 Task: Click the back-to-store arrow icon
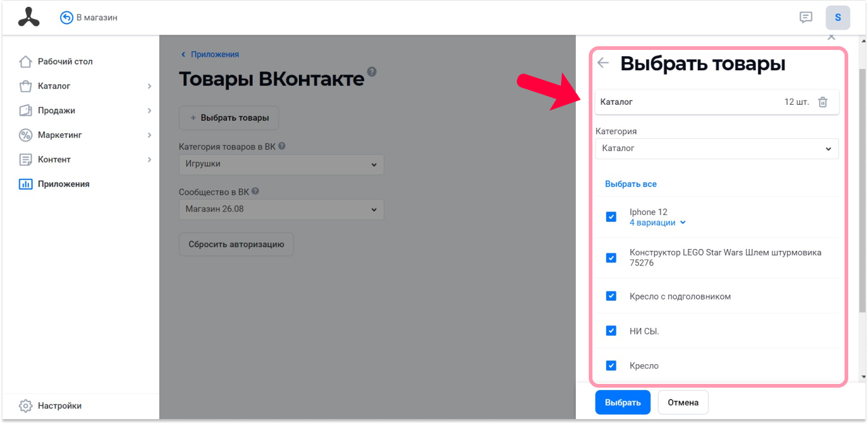(67, 18)
